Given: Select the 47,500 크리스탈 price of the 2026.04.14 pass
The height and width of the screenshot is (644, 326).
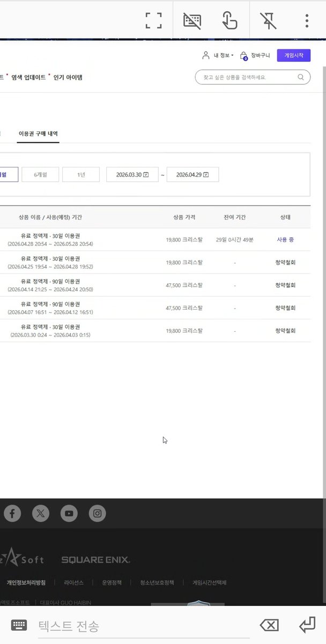Looking at the screenshot, I should click(184, 285).
